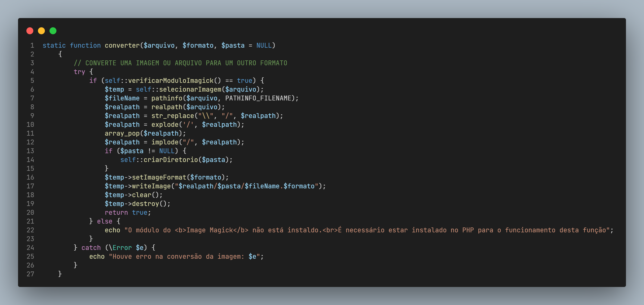Click str_replace function on line 9
Viewport: 644px width, 305px height.
(x=173, y=116)
